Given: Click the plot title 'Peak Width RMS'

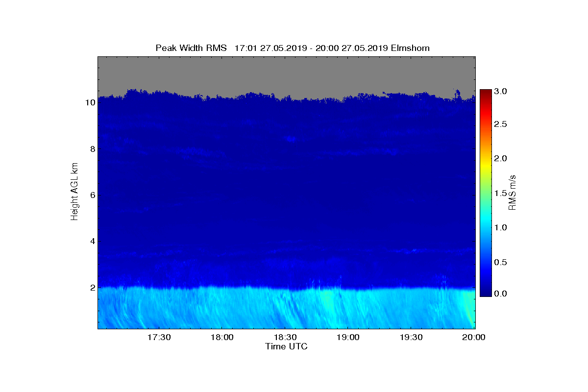Looking at the screenshot, I should [x=191, y=48].
